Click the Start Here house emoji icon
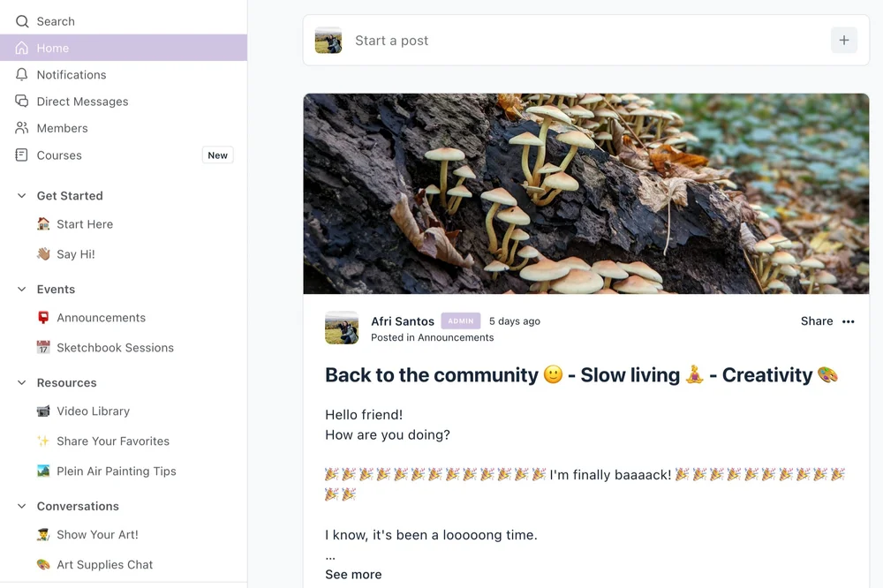Viewport: 883px width, 588px height. (43, 223)
